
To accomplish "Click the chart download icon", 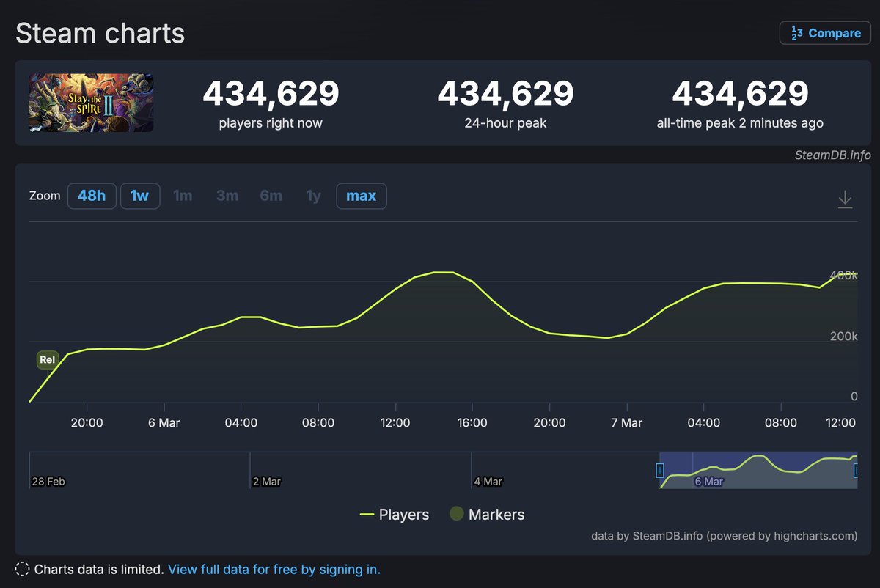I will click(845, 199).
